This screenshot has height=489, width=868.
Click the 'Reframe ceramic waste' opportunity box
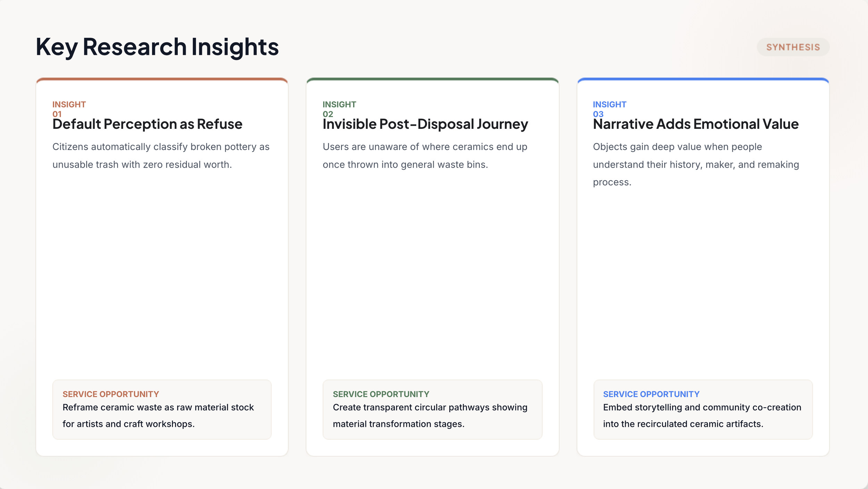click(162, 409)
